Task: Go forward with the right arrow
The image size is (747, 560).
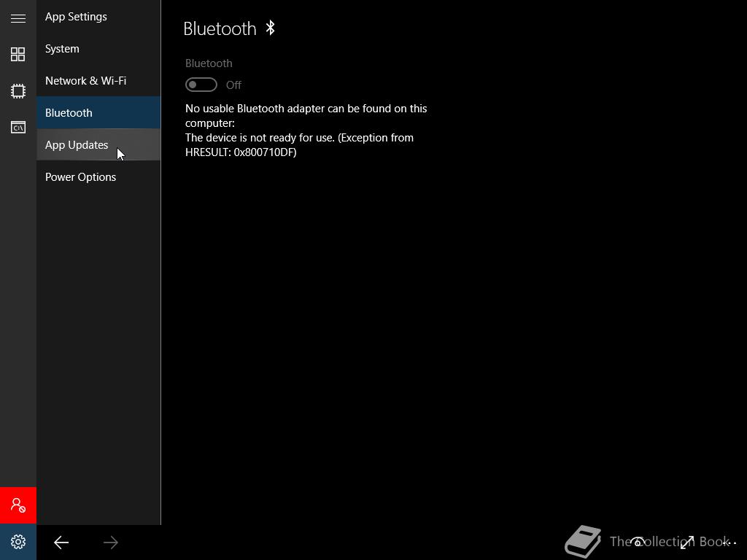Action: point(111,542)
